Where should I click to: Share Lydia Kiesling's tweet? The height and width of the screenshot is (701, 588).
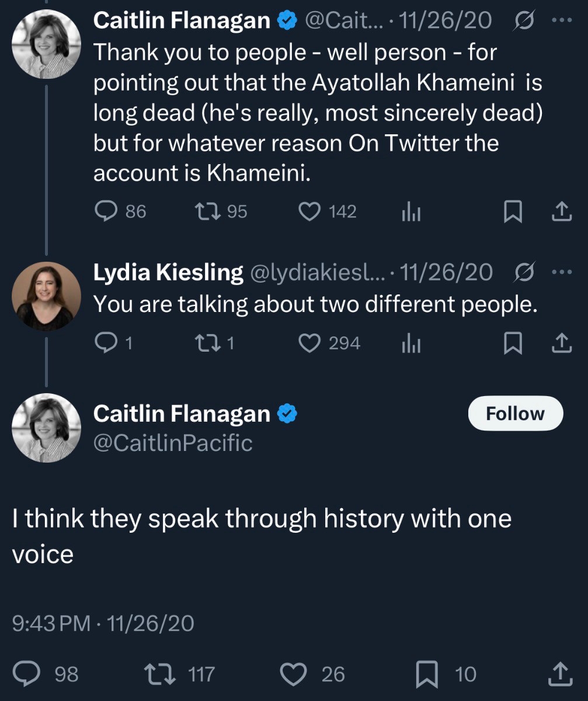tap(561, 343)
